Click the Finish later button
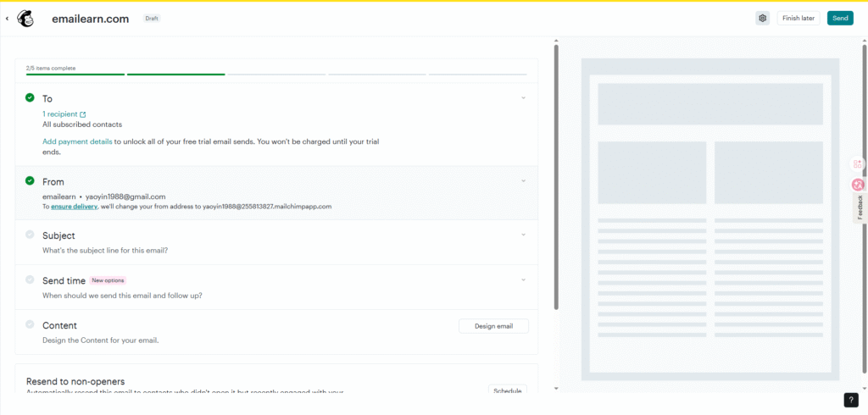 click(798, 19)
